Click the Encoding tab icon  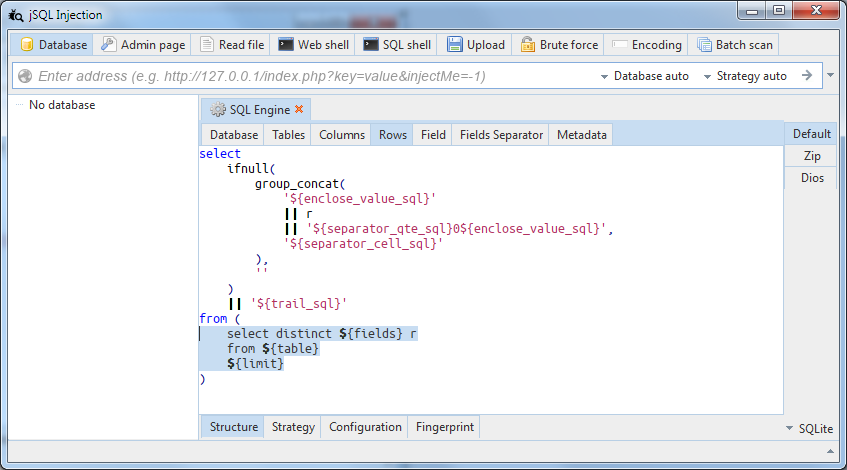619,44
